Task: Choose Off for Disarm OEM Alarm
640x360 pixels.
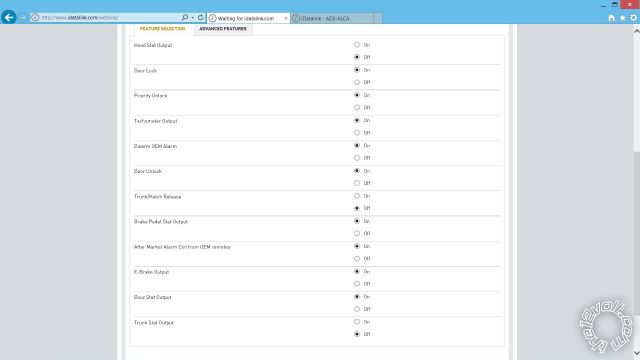Action: [x=357, y=158]
